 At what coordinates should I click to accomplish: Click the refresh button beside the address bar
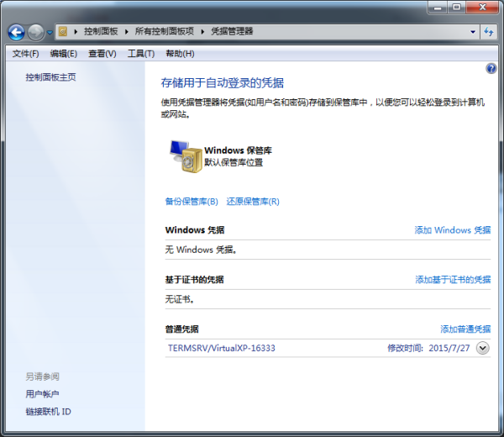pyautogui.click(x=489, y=32)
